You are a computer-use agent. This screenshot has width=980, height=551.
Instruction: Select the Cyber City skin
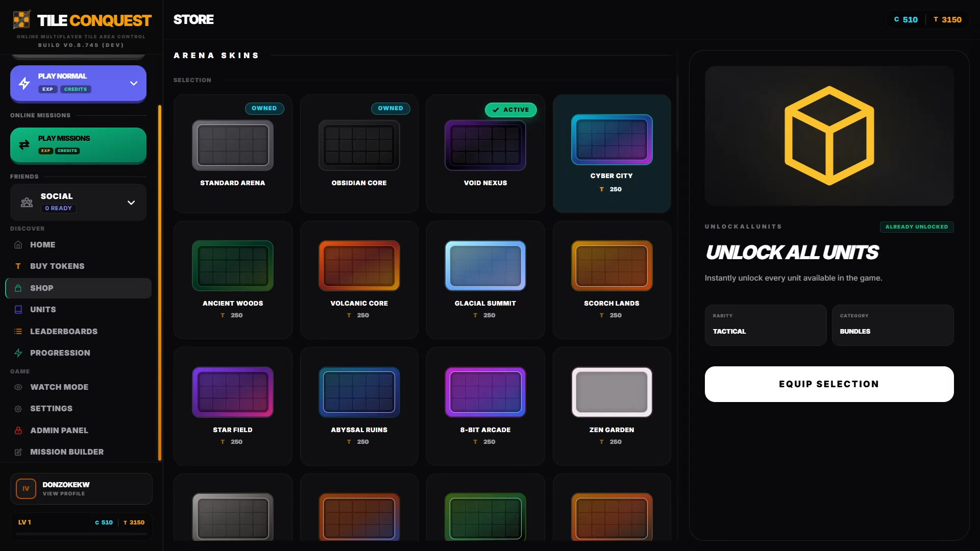[611, 154]
